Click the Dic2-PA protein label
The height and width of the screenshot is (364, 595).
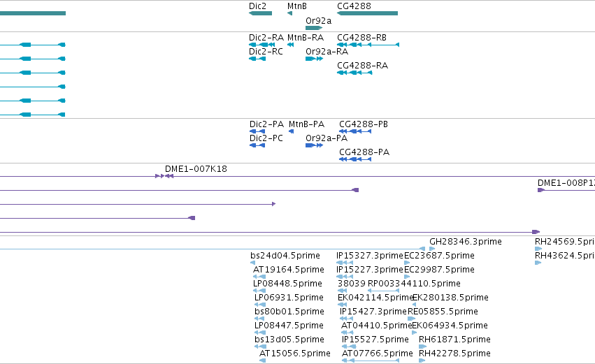[266, 124]
